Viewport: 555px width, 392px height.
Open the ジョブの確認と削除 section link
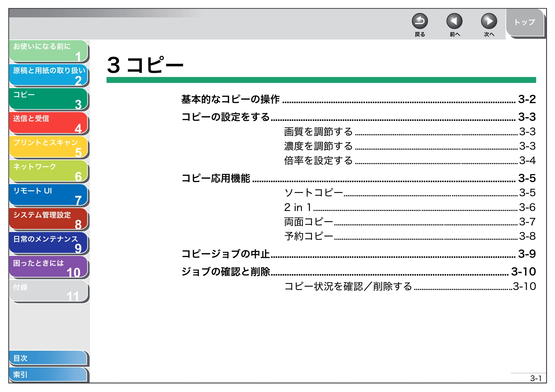pos(225,272)
